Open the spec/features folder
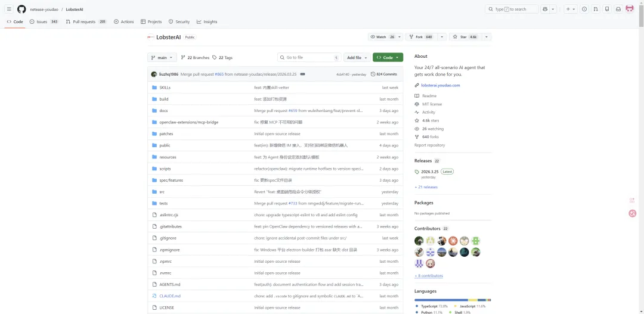 pos(171,180)
